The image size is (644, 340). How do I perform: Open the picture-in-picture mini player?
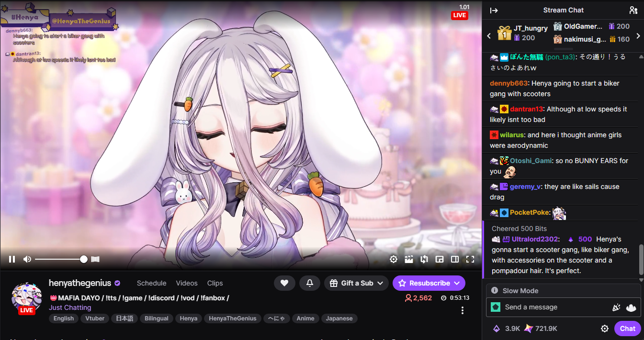pos(440,259)
